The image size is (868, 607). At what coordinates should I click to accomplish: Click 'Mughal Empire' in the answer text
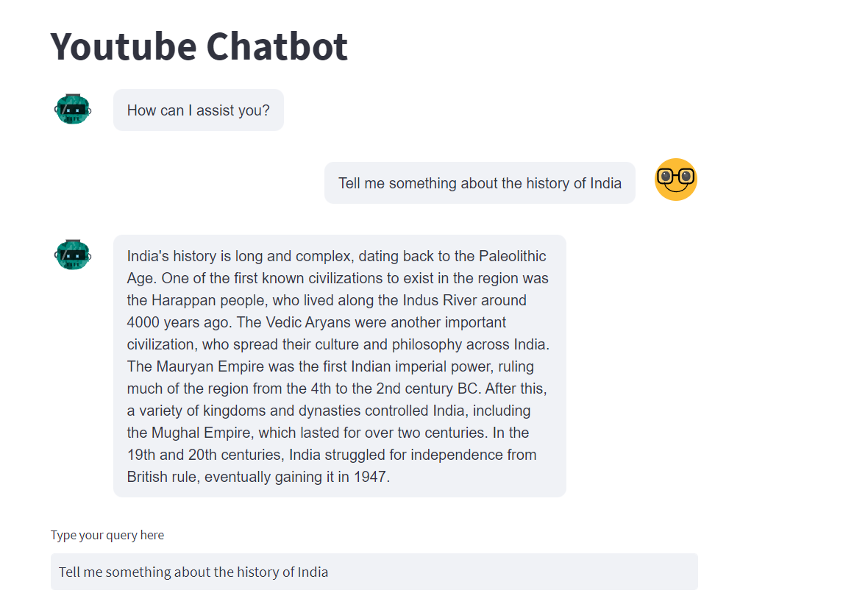coord(201,433)
